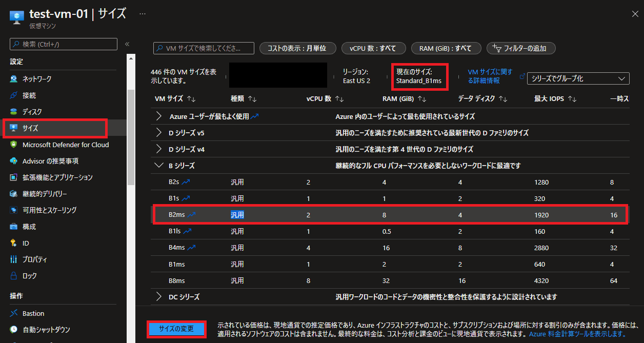
Task: Open the Azure 料金計算ツールを表示します link
Action: click(578, 334)
